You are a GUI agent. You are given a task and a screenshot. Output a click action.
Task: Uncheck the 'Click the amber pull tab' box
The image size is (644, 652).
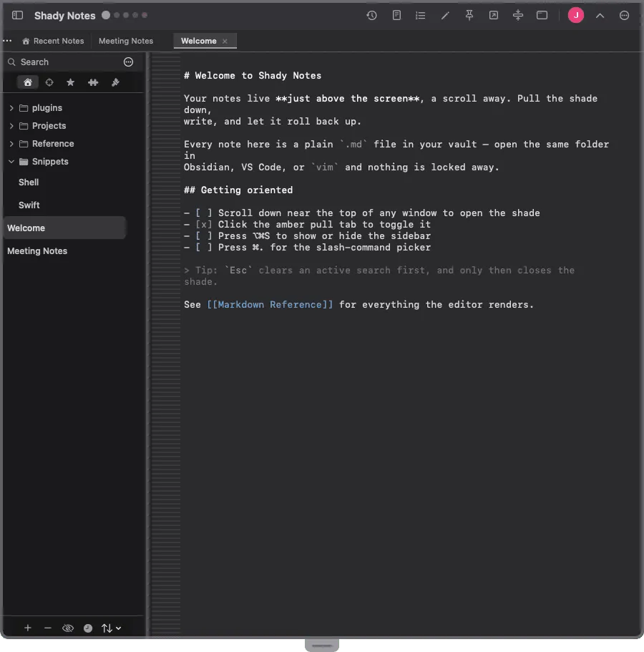[x=204, y=225]
